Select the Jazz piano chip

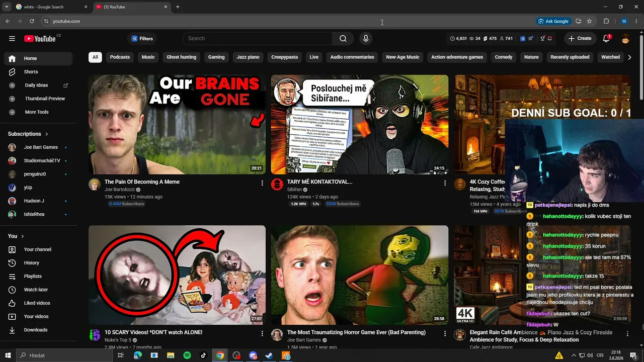coord(248,57)
